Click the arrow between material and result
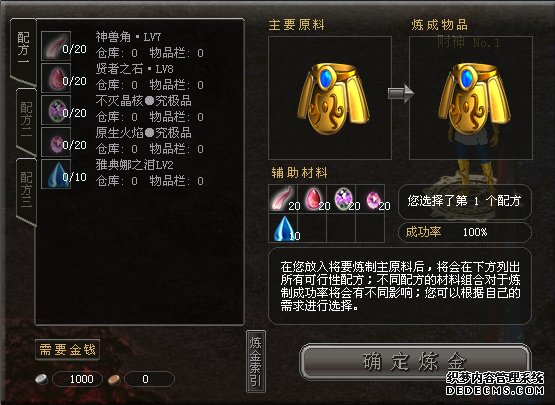Image resolution: width=555 pixels, height=405 pixels. click(401, 94)
